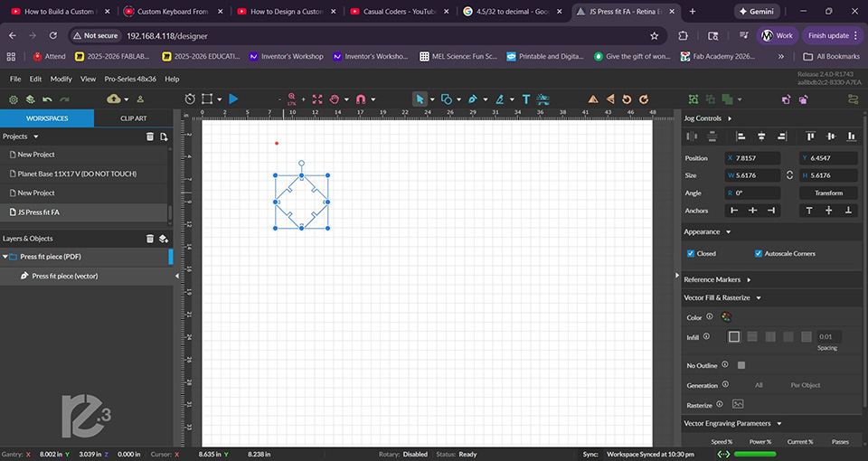868x461 pixels.
Task: Open the Modify menu
Action: (61, 80)
